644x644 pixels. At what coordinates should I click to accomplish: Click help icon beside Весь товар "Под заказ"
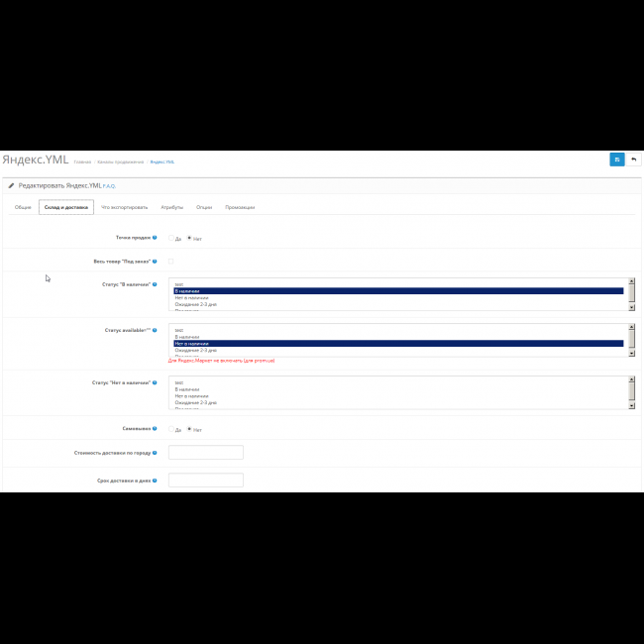155,262
